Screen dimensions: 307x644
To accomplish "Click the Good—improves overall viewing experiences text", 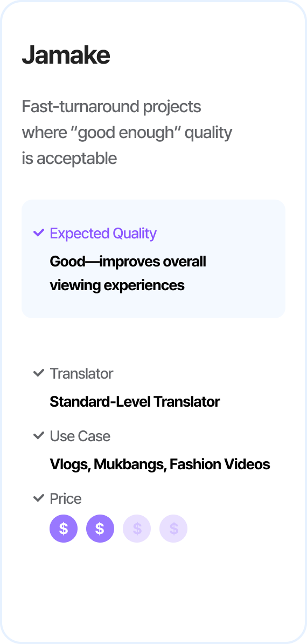I will [x=128, y=273].
